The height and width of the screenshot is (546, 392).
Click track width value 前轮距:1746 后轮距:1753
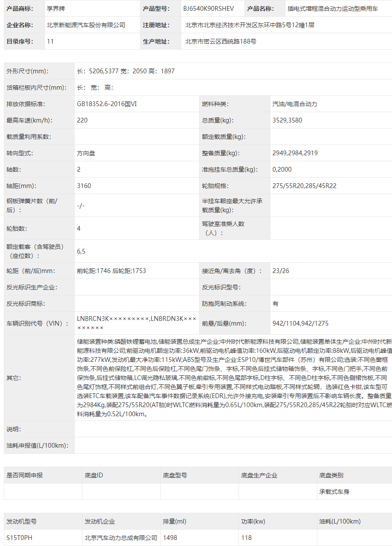[x=111, y=271]
